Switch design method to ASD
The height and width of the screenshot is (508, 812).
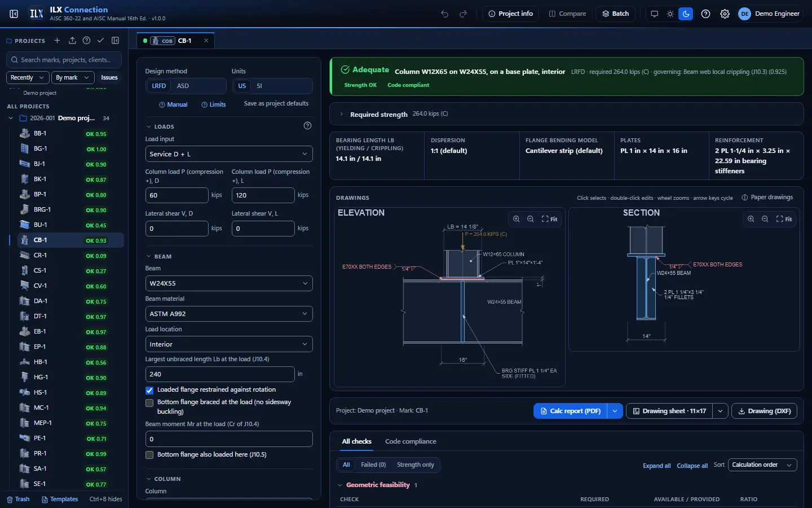pyautogui.click(x=183, y=86)
